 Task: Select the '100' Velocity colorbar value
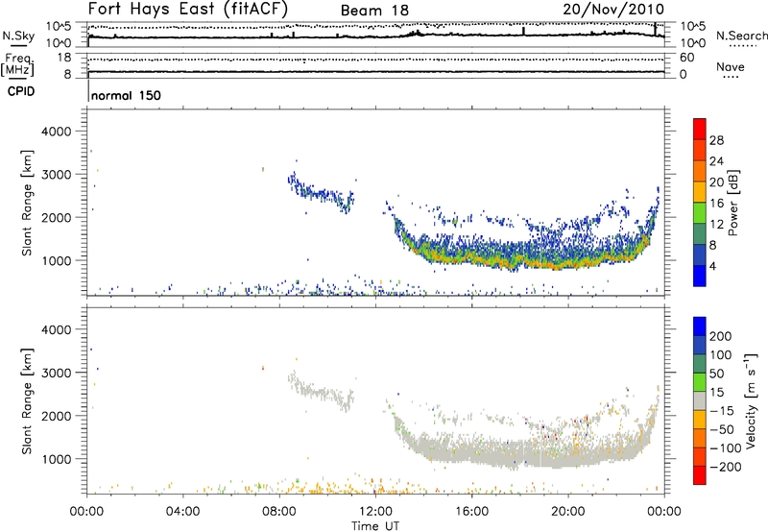721,354
